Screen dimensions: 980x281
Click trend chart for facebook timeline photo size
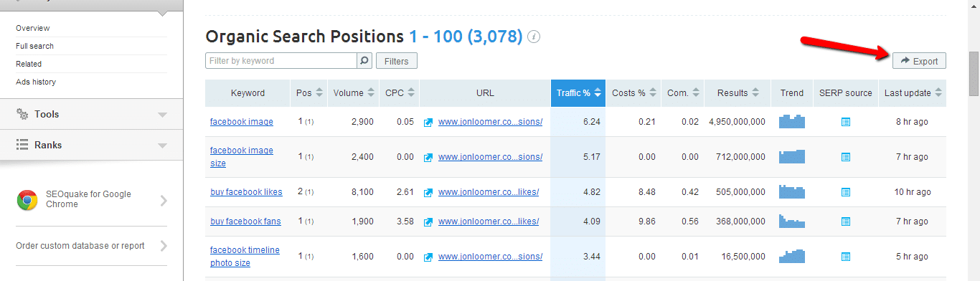pyautogui.click(x=792, y=256)
